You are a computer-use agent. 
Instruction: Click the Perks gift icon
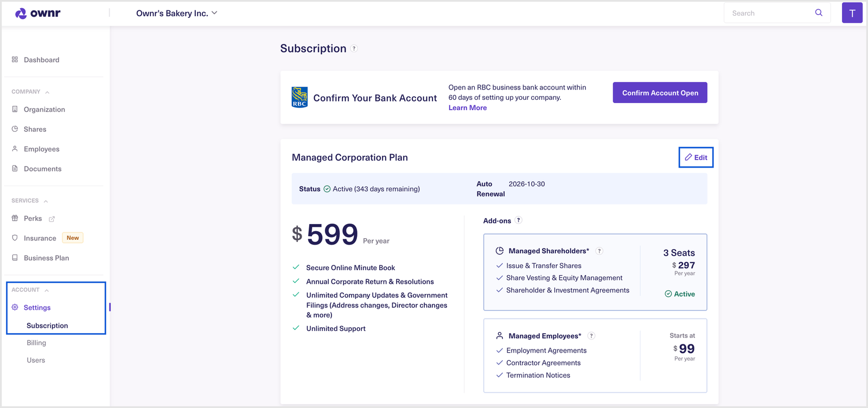tap(15, 218)
